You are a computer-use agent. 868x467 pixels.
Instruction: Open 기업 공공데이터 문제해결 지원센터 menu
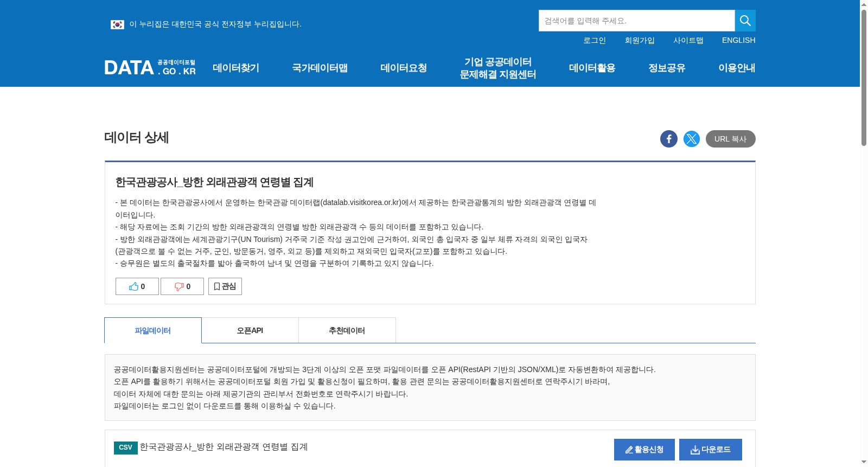[498, 68]
